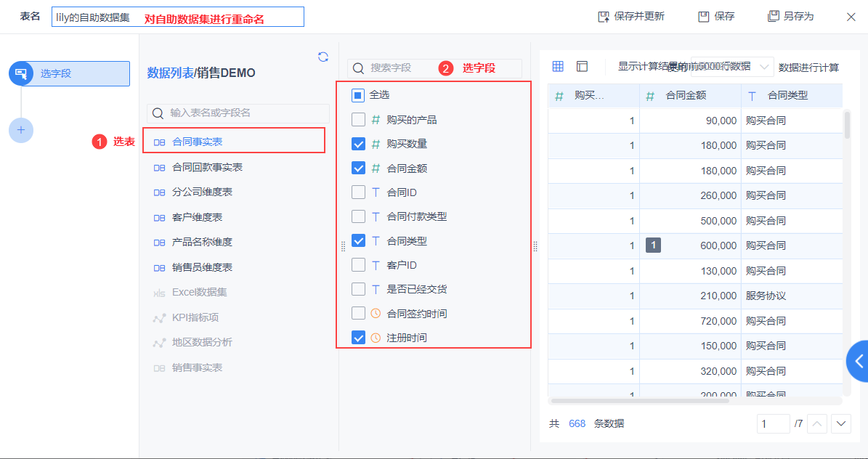The width and height of the screenshot is (868, 459).
Task: Switch to the table structure view icon
Action: [x=582, y=67]
